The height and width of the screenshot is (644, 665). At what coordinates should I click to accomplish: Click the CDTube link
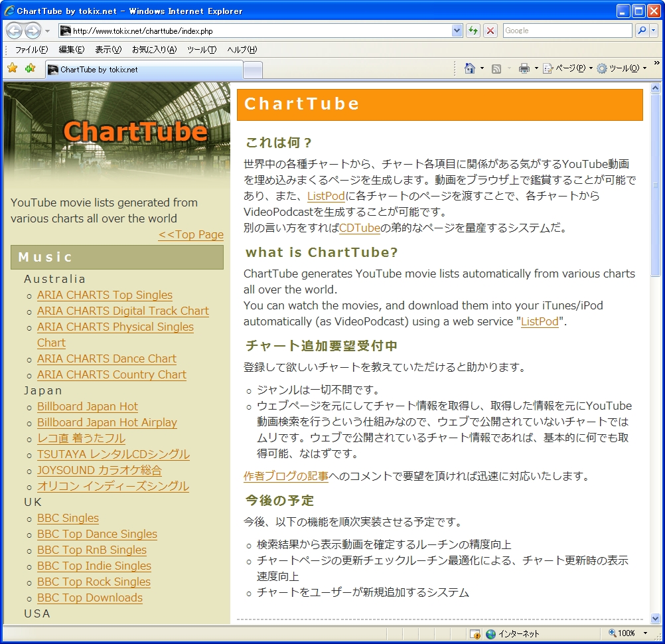pyautogui.click(x=360, y=228)
